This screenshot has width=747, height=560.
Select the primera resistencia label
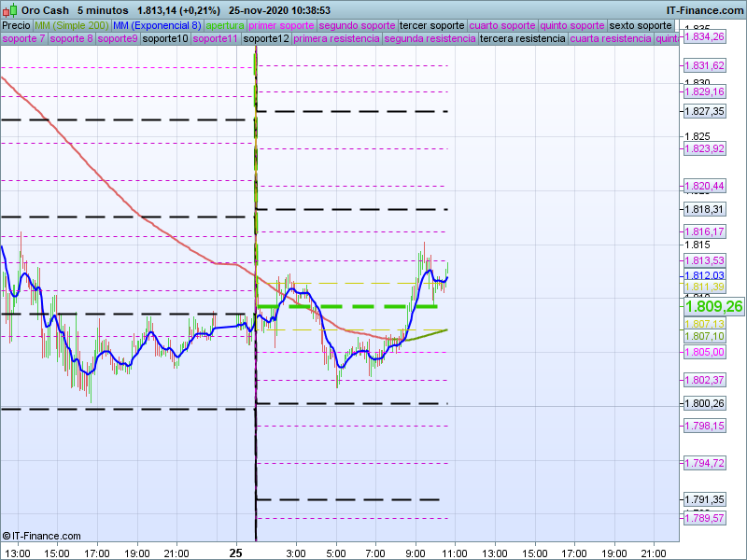click(x=336, y=39)
